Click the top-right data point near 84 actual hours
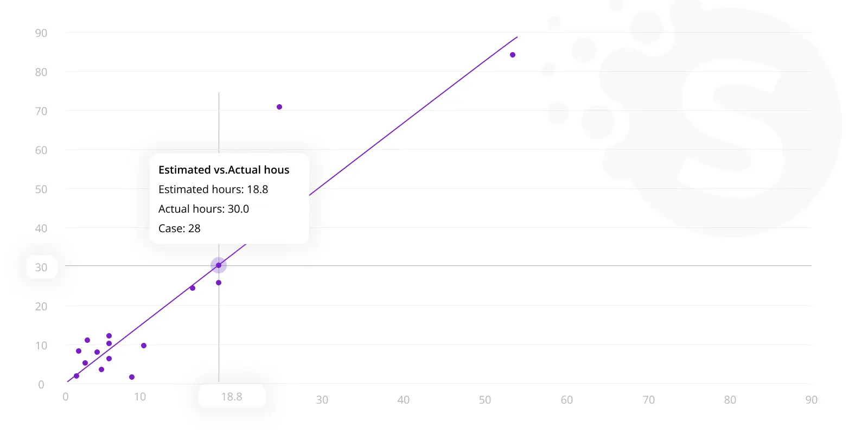 (513, 55)
